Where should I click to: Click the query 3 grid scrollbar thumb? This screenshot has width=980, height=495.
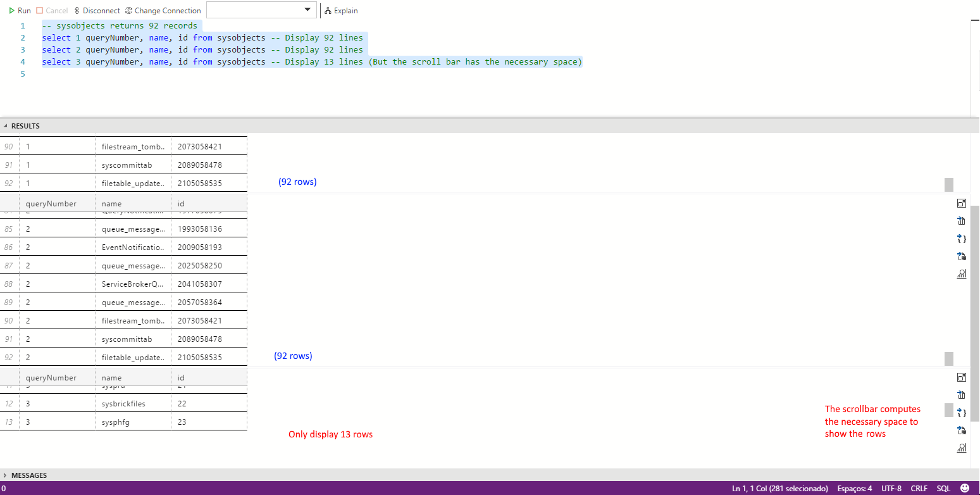click(949, 410)
